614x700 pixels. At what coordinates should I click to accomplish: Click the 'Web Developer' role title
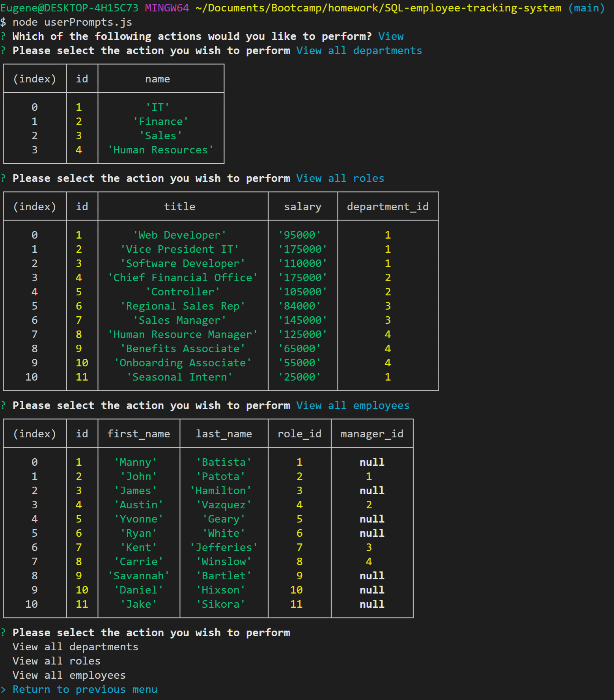[x=179, y=235]
